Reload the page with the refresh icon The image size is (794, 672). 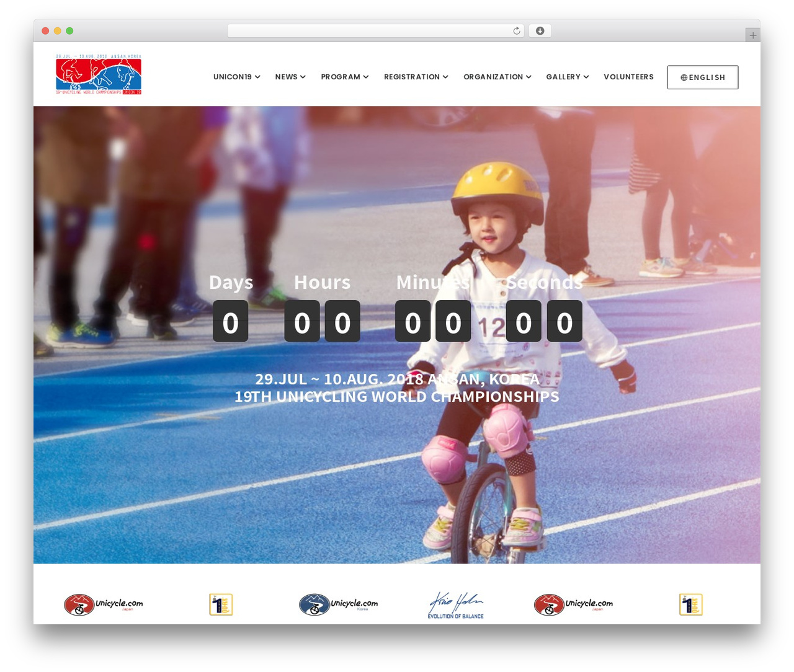(x=517, y=31)
